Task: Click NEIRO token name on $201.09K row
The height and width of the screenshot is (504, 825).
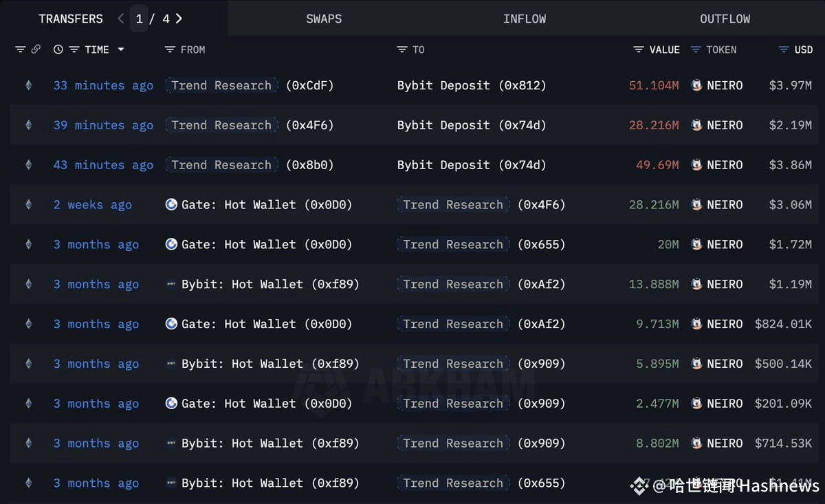Action: [725, 404]
